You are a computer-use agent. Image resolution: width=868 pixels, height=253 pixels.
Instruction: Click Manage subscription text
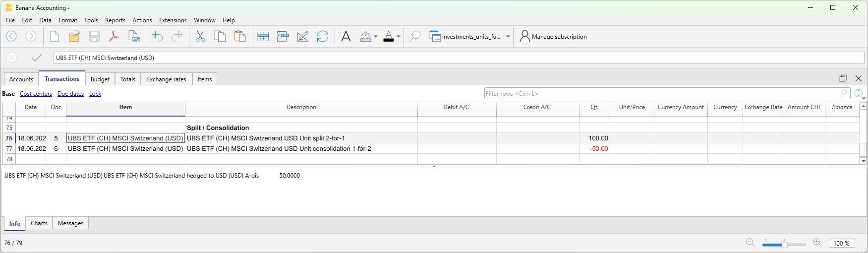(559, 37)
